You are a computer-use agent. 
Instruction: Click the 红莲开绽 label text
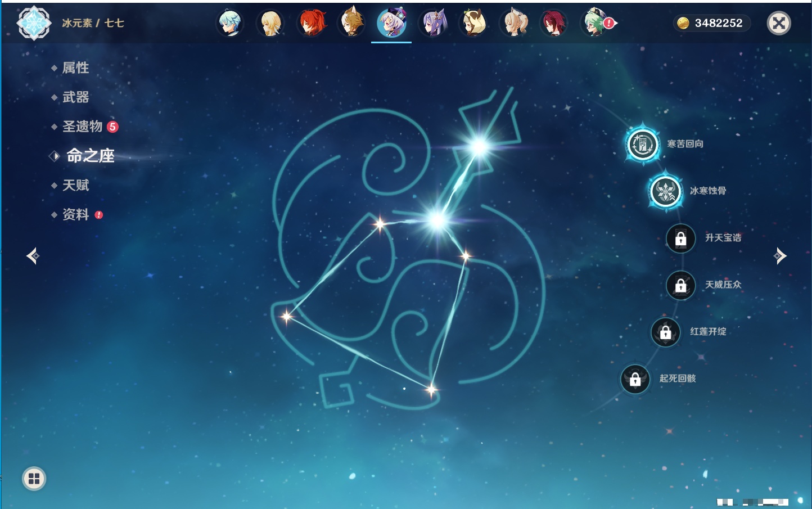708,332
